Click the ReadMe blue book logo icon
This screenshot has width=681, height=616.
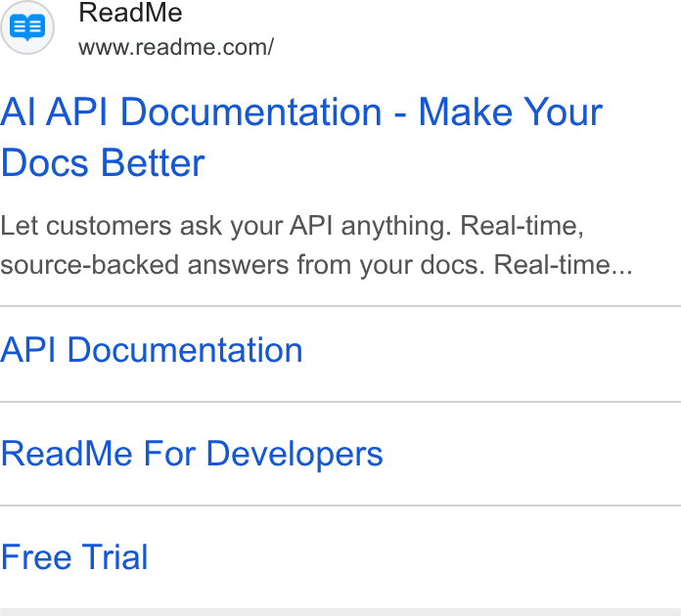click(x=27, y=27)
